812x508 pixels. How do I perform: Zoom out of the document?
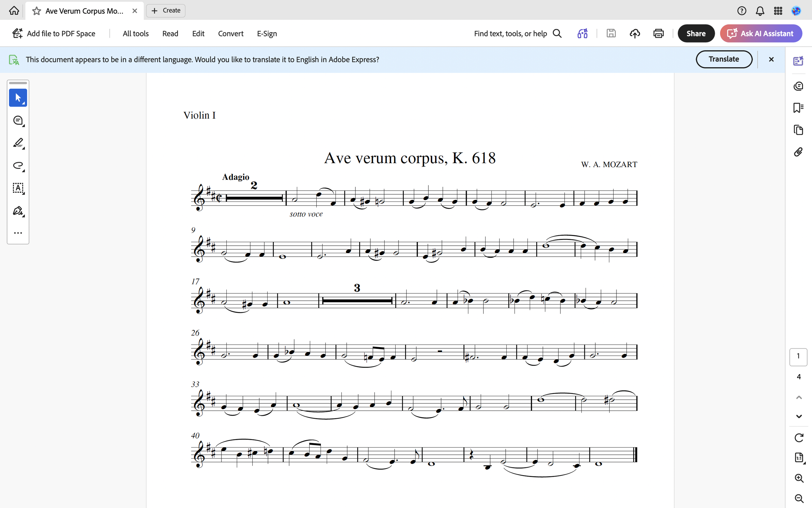point(799,499)
